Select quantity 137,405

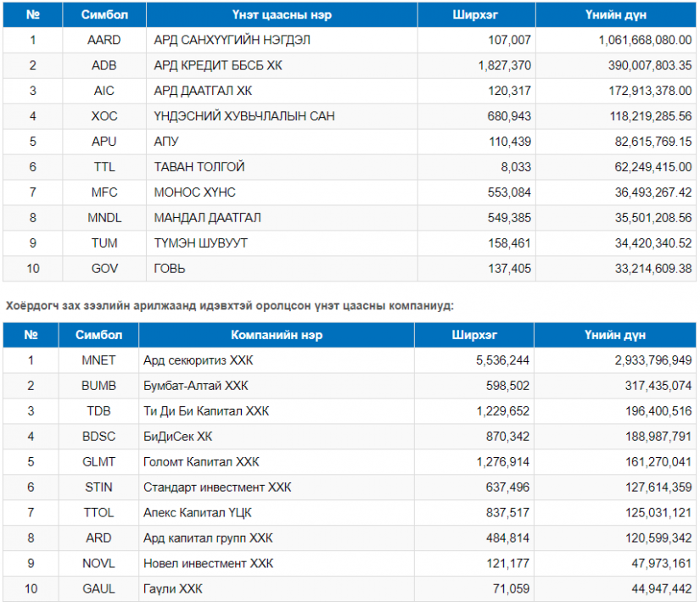(x=509, y=269)
